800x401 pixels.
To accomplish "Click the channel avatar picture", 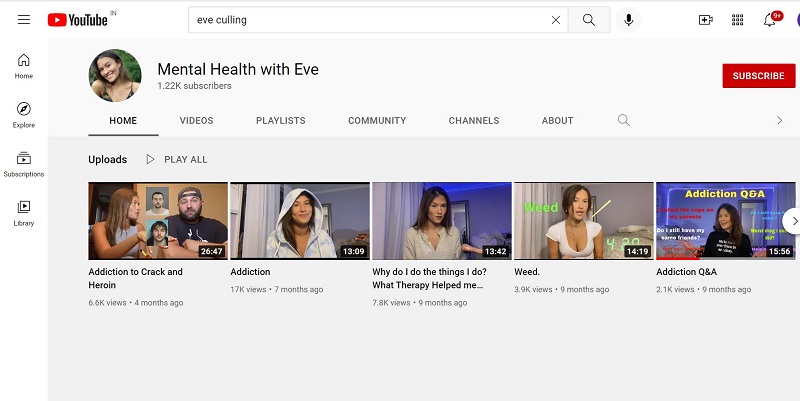I will (115, 76).
